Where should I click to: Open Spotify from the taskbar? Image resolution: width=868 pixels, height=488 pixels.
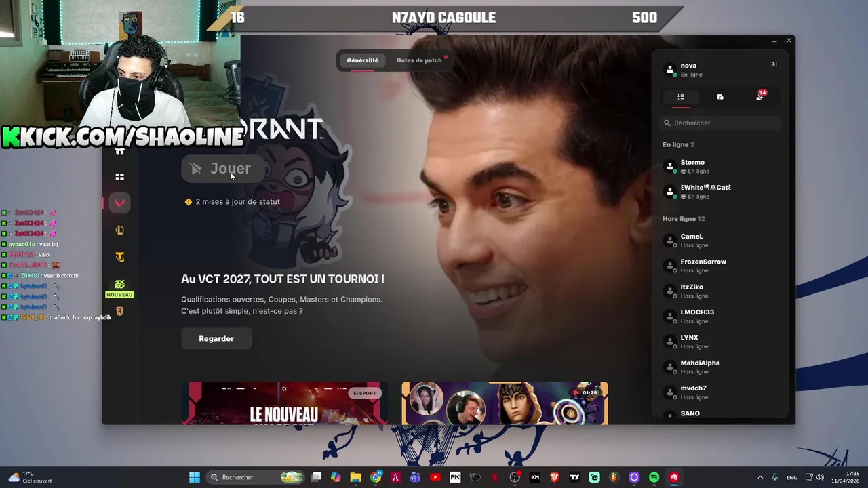pyautogui.click(x=654, y=477)
